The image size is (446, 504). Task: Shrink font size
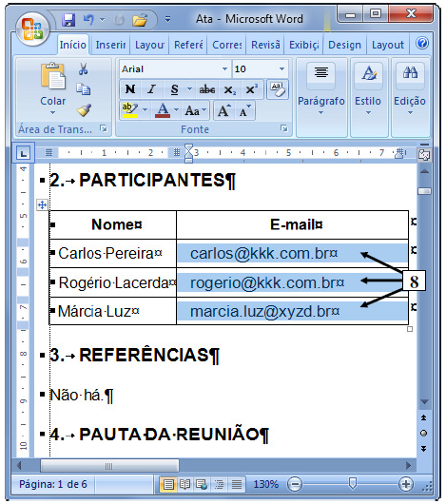244,110
